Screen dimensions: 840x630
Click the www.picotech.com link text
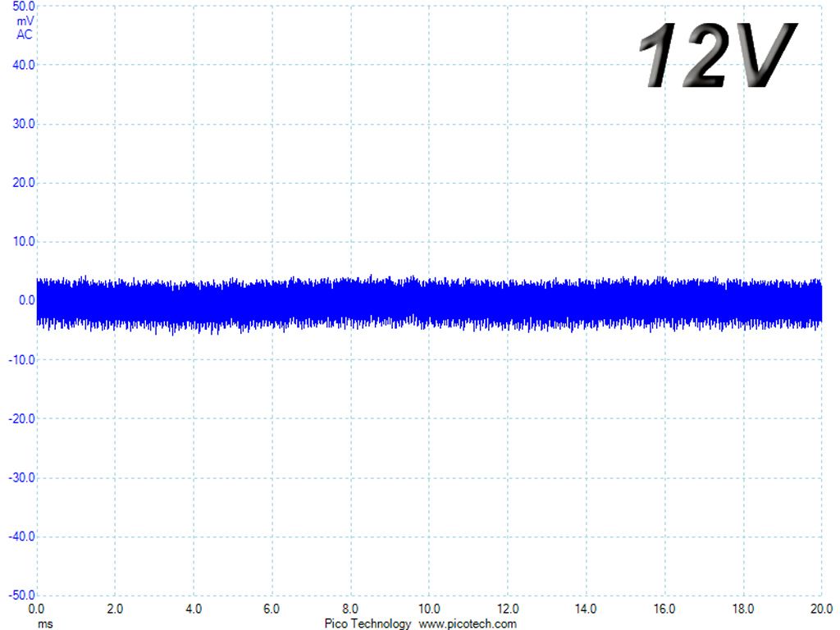pos(467,623)
